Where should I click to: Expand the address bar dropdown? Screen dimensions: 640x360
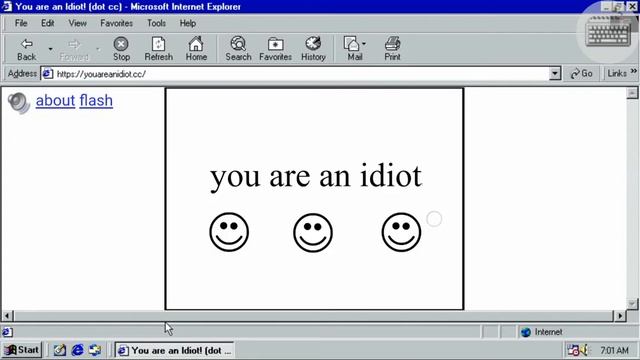(x=555, y=74)
